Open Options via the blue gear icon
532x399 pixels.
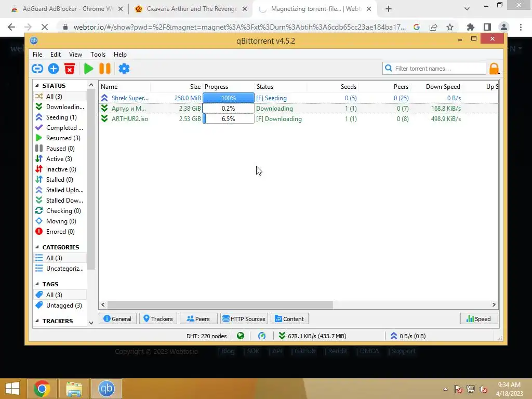pyautogui.click(x=124, y=69)
